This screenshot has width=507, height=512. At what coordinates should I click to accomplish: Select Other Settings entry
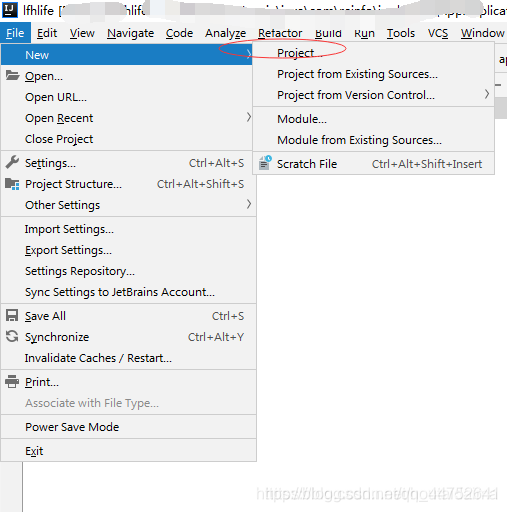click(128, 205)
